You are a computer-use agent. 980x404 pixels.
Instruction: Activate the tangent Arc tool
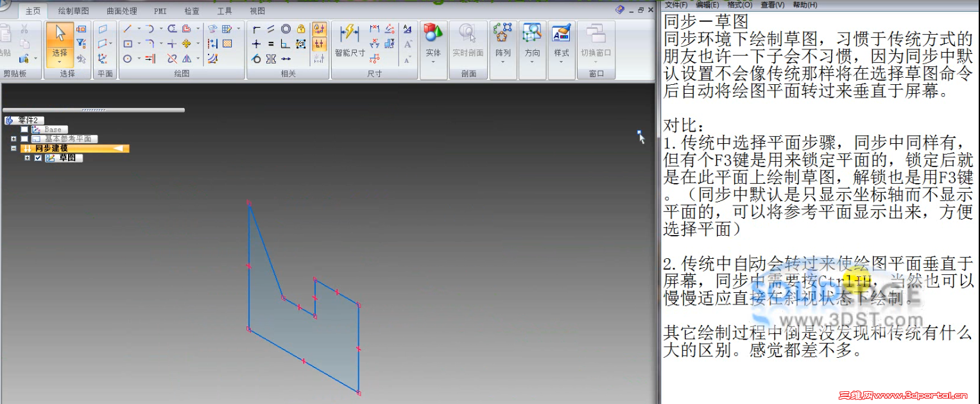click(x=150, y=29)
